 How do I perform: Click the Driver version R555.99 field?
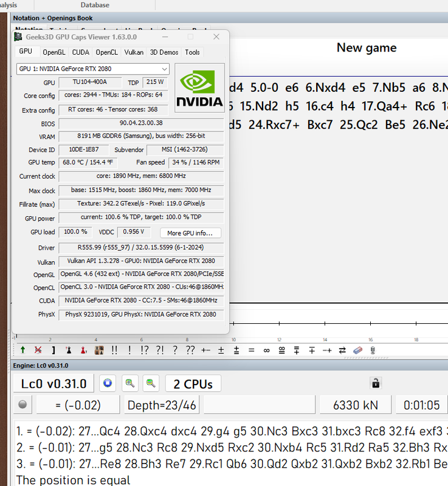[141, 248]
